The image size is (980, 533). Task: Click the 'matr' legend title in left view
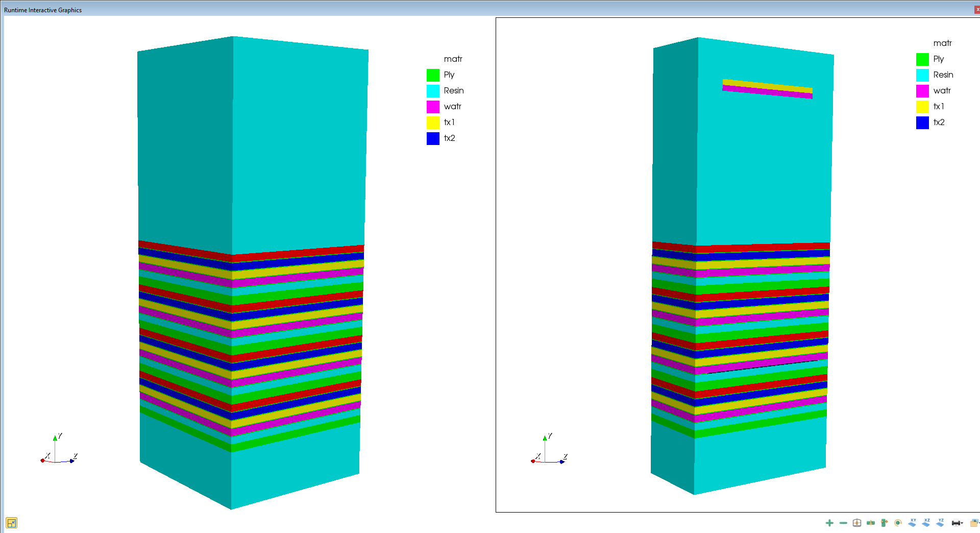pos(453,59)
